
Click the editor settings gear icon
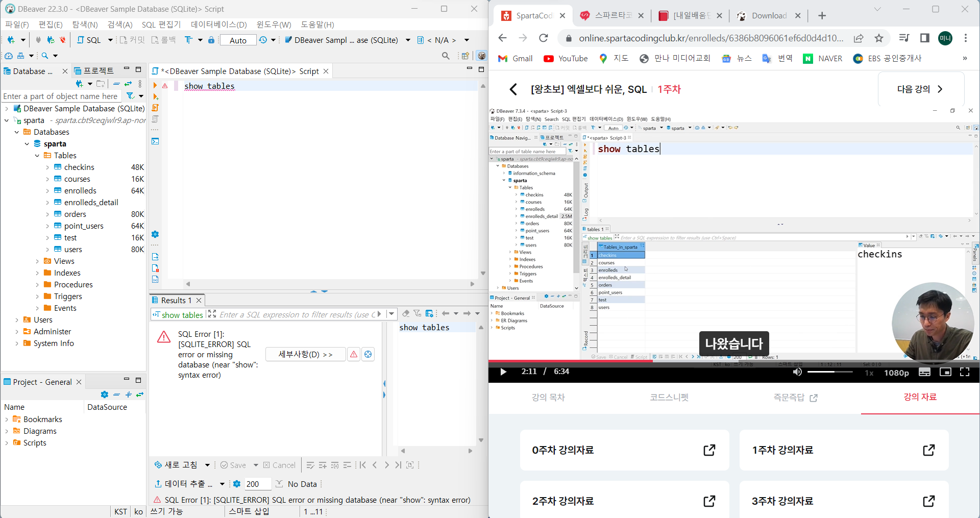click(155, 234)
